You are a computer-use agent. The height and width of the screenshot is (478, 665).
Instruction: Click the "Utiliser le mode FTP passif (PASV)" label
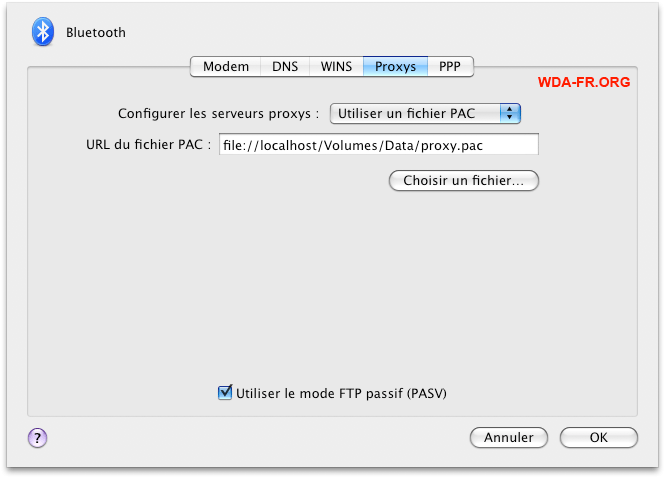click(x=340, y=393)
